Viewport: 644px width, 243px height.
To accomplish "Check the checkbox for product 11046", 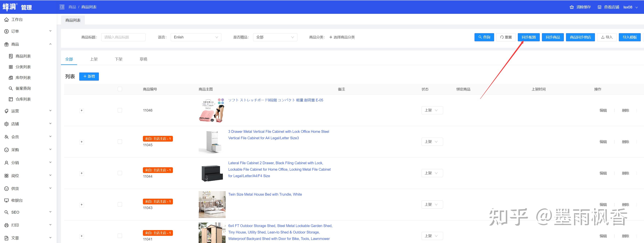I will tap(120, 110).
